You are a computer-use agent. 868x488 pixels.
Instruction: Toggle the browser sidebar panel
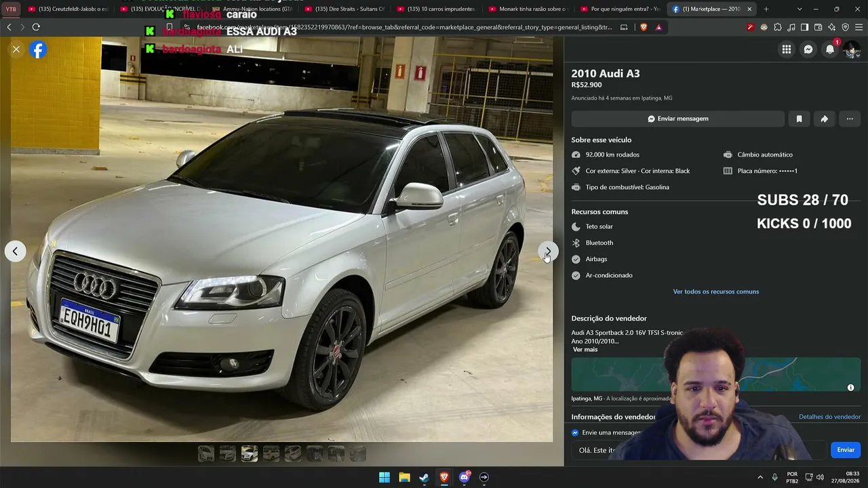point(804,27)
